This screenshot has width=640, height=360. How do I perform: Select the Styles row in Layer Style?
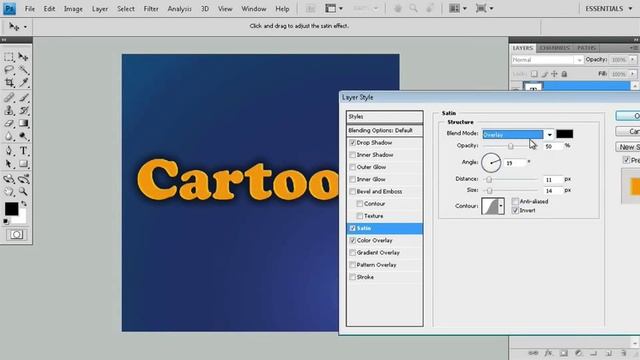(384, 117)
